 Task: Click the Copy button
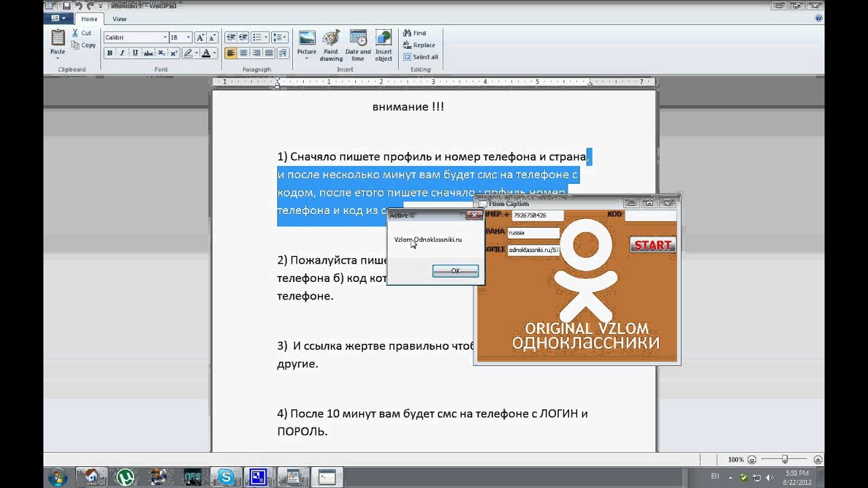pyautogui.click(x=83, y=45)
